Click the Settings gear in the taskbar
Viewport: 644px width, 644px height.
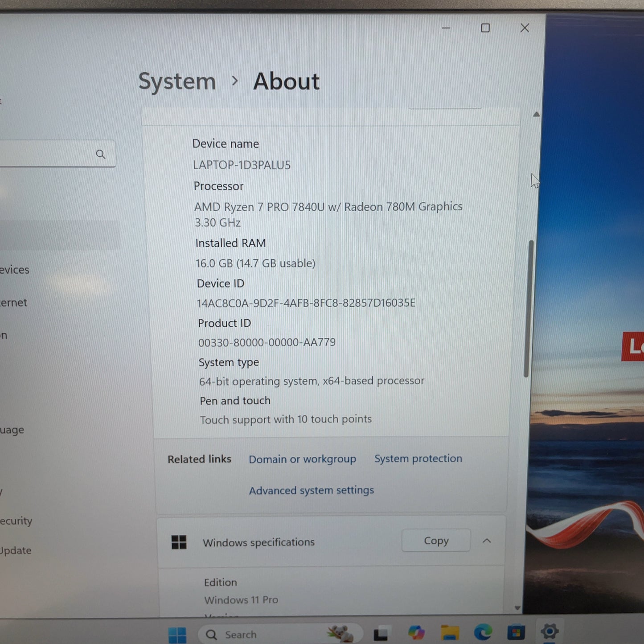click(x=550, y=631)
